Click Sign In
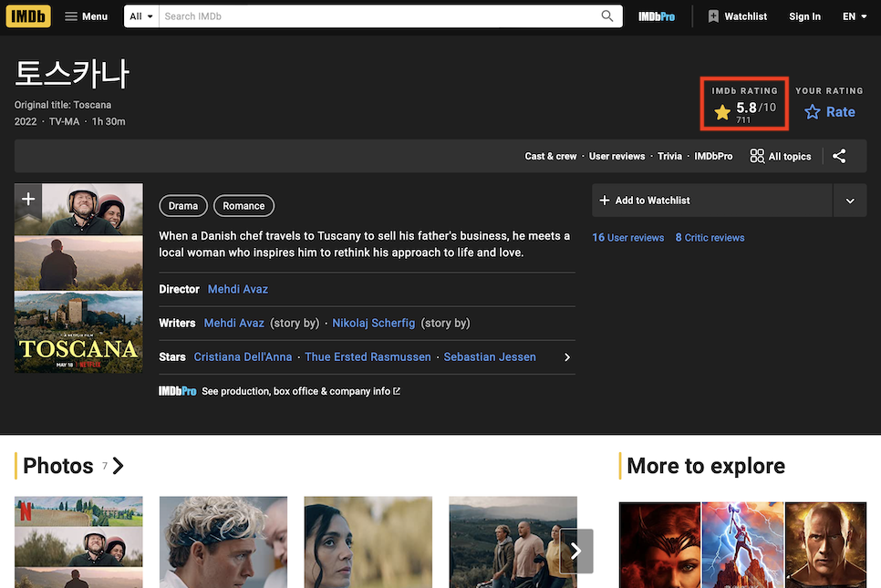The height and width of the screenshot is (588, 881). point(804,16)
